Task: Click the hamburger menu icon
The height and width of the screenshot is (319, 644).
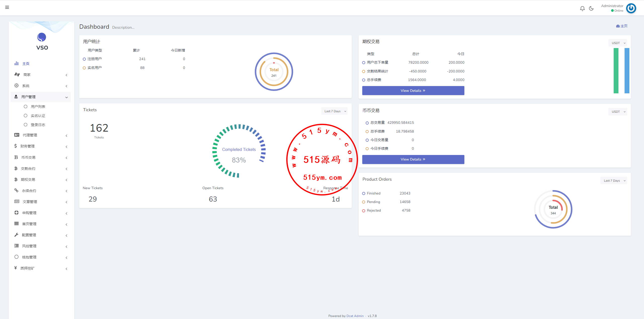Action: 7,7
